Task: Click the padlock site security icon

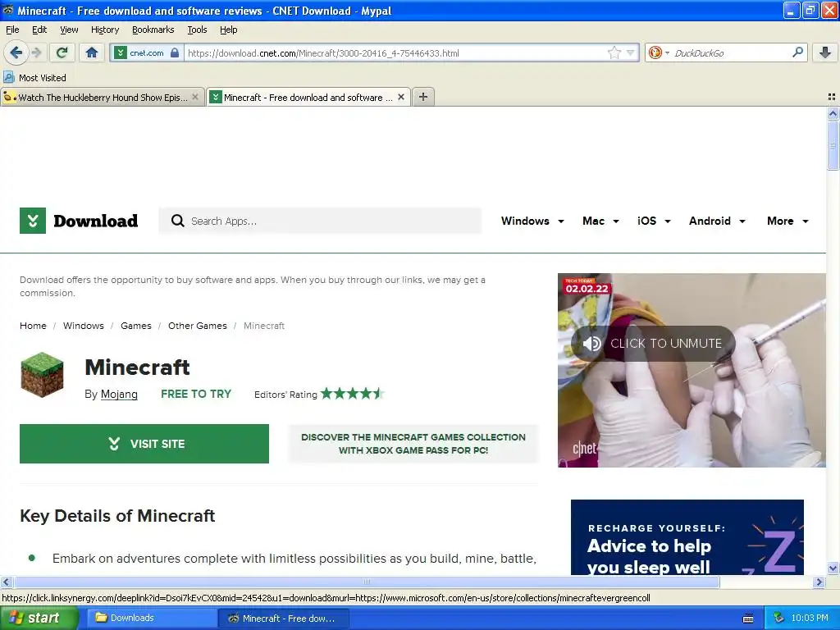Action: (x=175, y=52)
